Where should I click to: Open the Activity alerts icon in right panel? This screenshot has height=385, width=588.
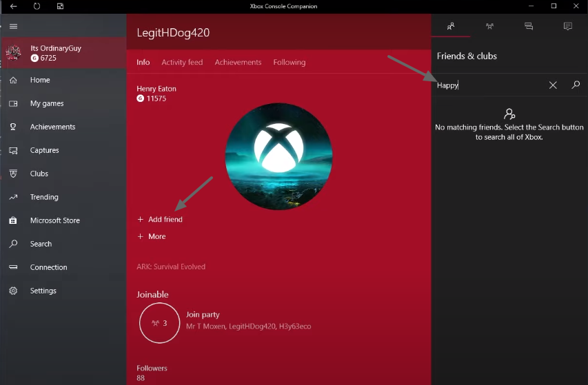pyautogui.click(x=568, y=26)
